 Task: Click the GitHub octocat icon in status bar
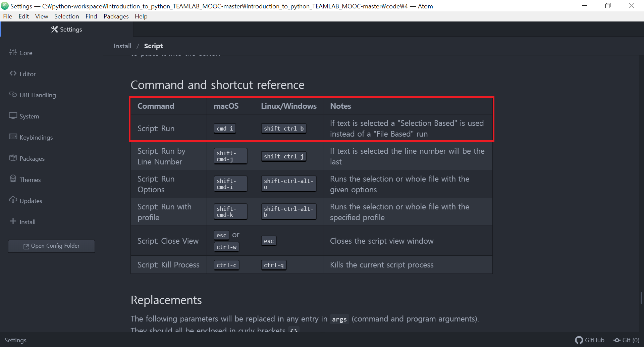pyautogui.click(x=579, y=340)
